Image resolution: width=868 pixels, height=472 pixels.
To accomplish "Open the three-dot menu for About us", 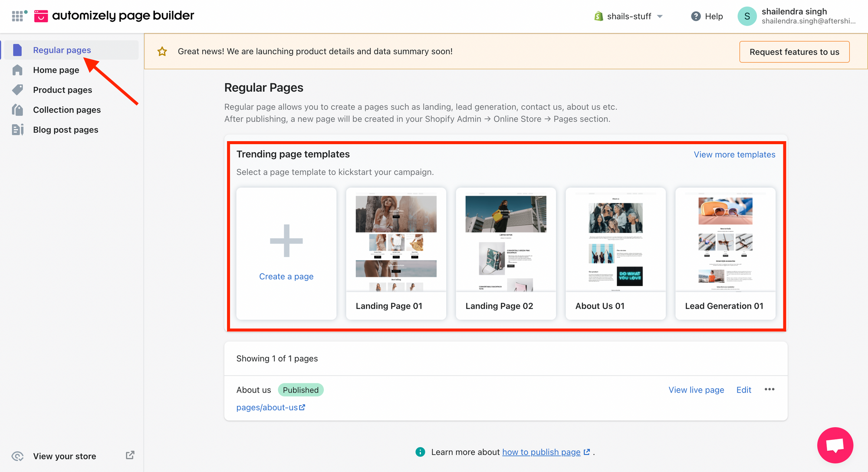I will pos(769,389).
